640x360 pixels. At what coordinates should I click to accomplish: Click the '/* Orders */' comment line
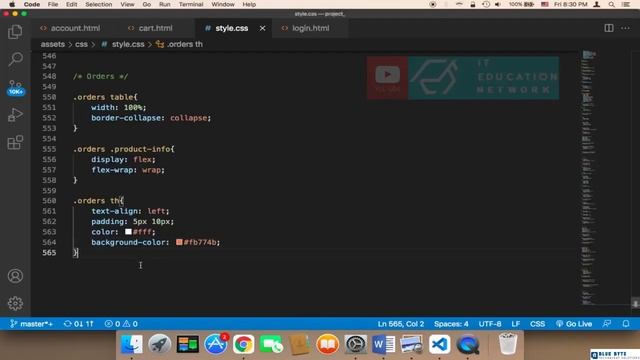(100, 76)
